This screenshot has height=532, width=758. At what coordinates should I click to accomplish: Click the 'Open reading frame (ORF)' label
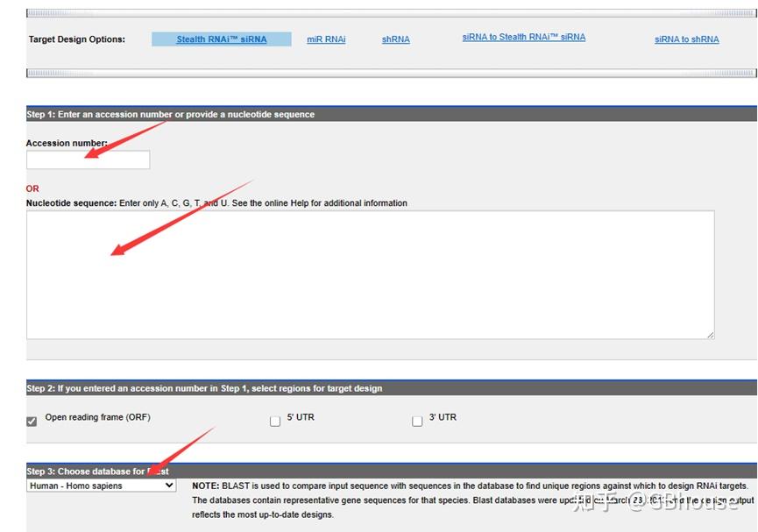[x=97, y=417]
